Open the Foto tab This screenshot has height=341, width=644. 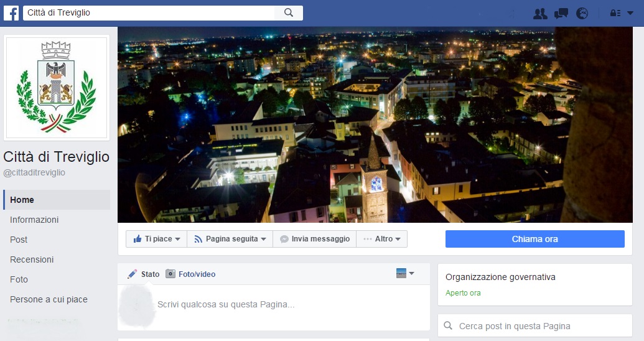pos(19,279)
